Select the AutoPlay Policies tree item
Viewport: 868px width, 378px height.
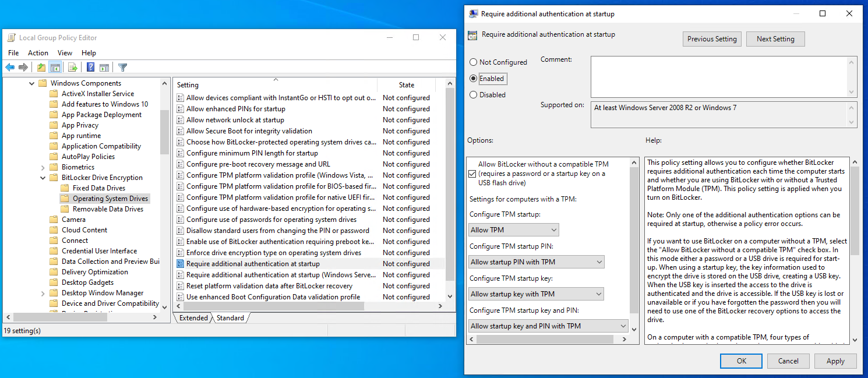88,157
